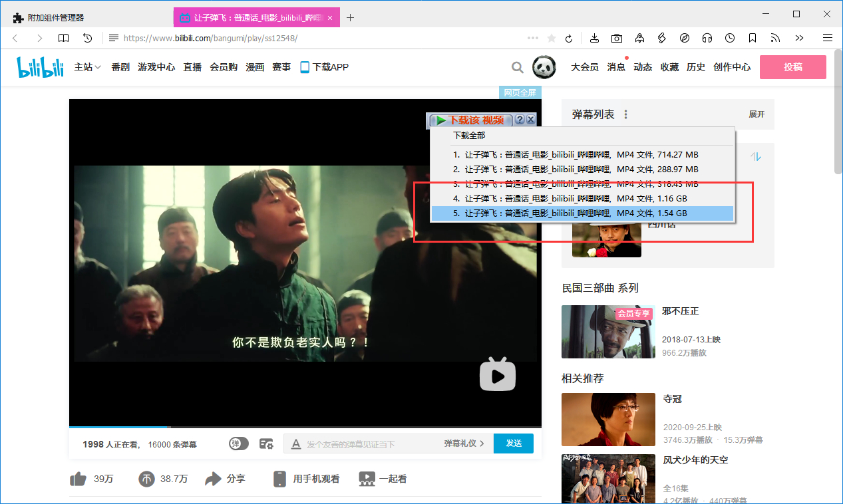The width and height of the screenshot is (843, 504).
Task: Click the 下载该视频 download button
Action: pyautogui.click(x=471, y=120)
